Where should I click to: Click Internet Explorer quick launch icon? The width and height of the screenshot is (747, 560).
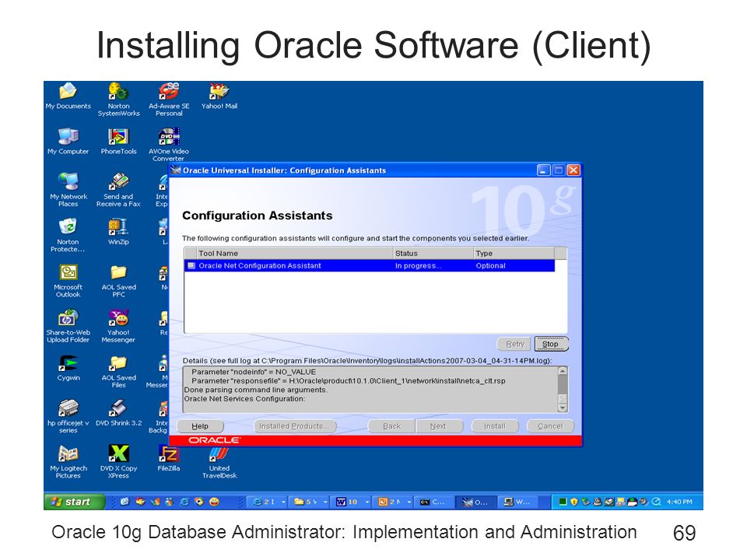coord(184,502)
